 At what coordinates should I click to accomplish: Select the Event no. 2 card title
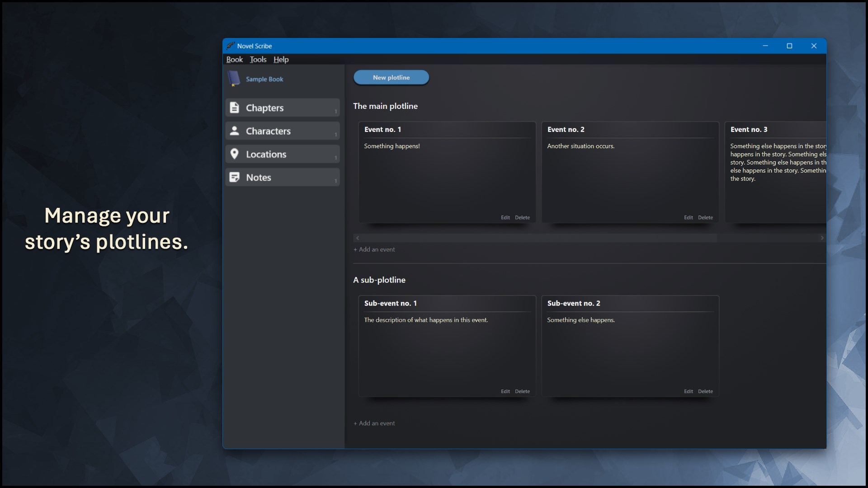click(x=566, y=129)
